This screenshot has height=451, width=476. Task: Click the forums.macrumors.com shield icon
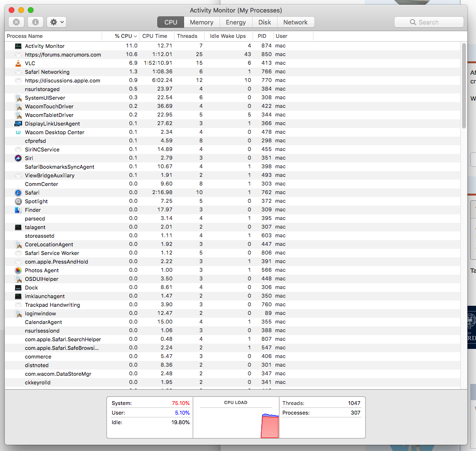click(18, 55)
